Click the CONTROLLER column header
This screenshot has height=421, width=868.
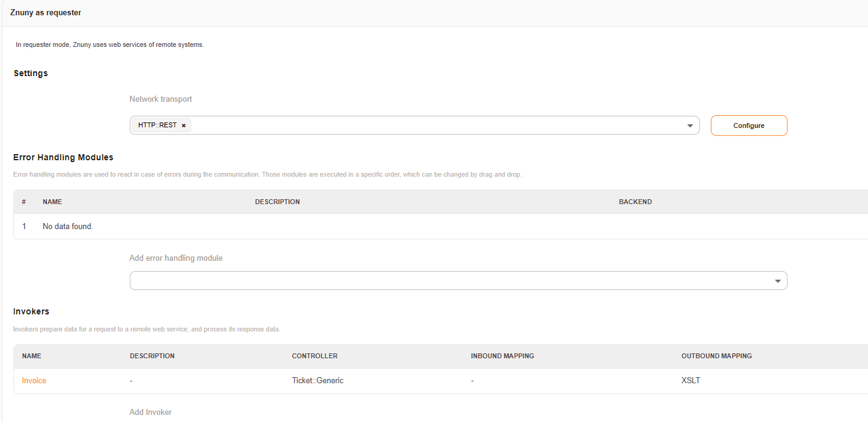[x=314, y=356]
